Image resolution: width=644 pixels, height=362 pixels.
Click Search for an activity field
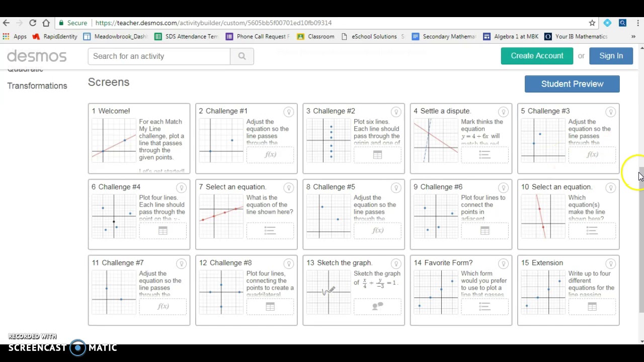click(x=159, y=56)
